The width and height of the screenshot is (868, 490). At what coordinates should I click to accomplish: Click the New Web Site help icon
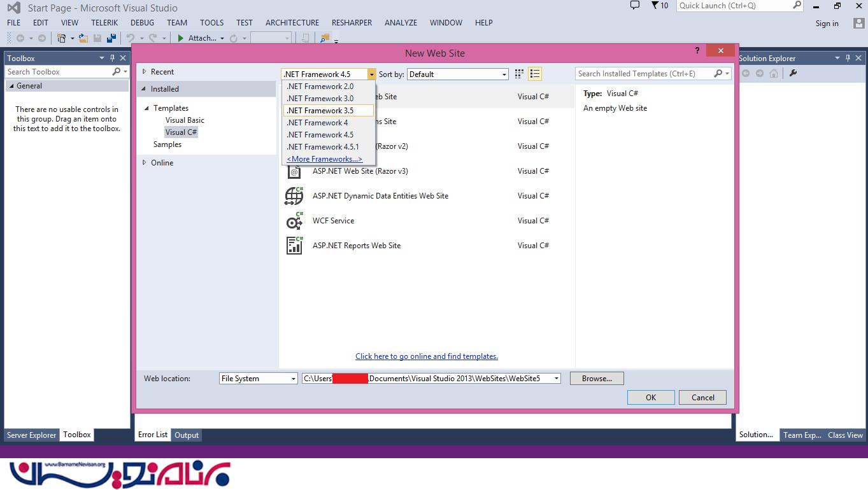(697, 51)
